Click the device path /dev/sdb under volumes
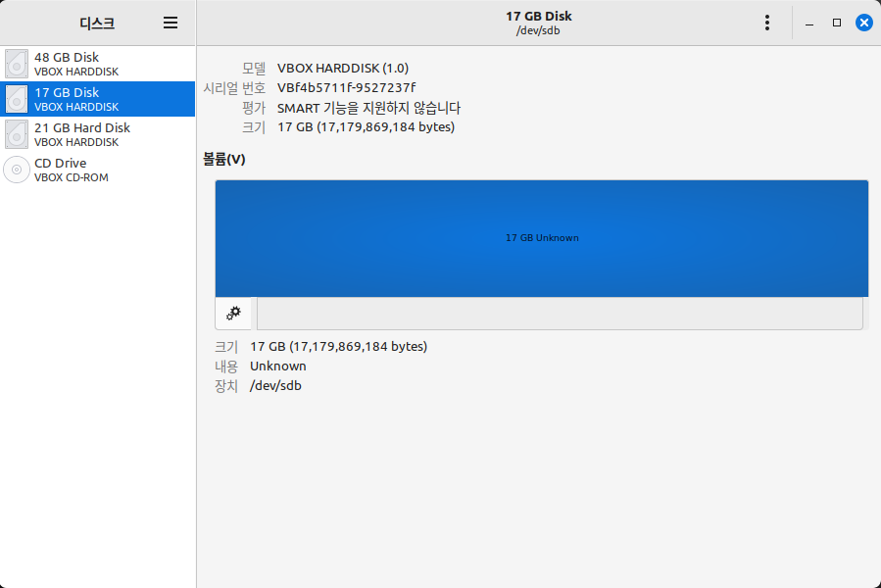Image resolution: width=881 pixels, height=588 pixels. click(x=275, y=385)
